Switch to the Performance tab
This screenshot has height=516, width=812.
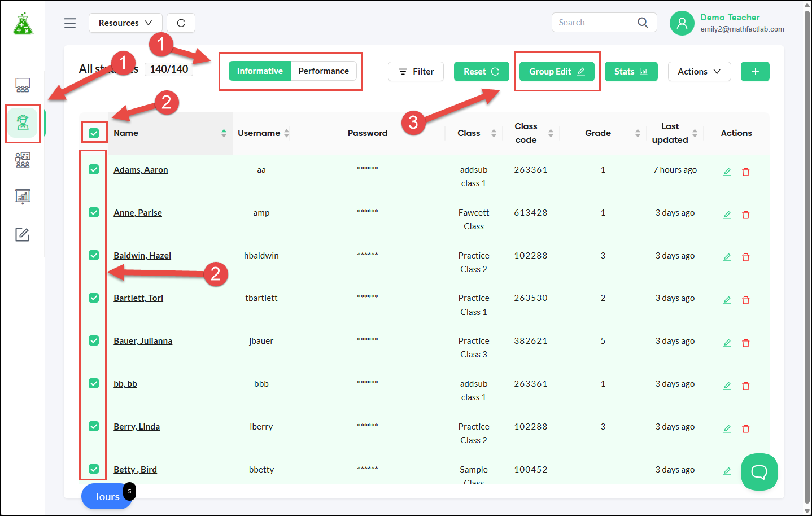(x=324, y=71)
